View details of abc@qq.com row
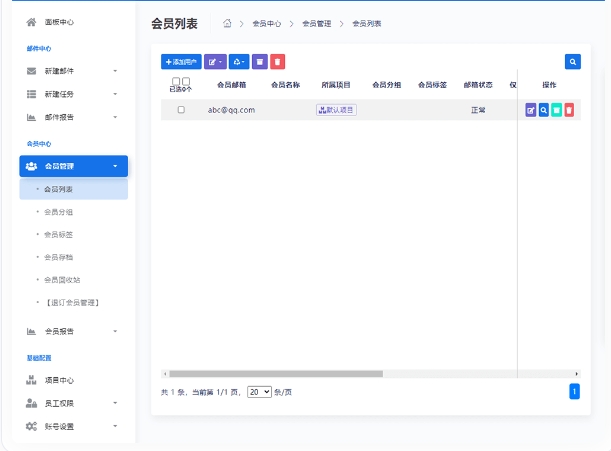 click(x=544, y=110)
